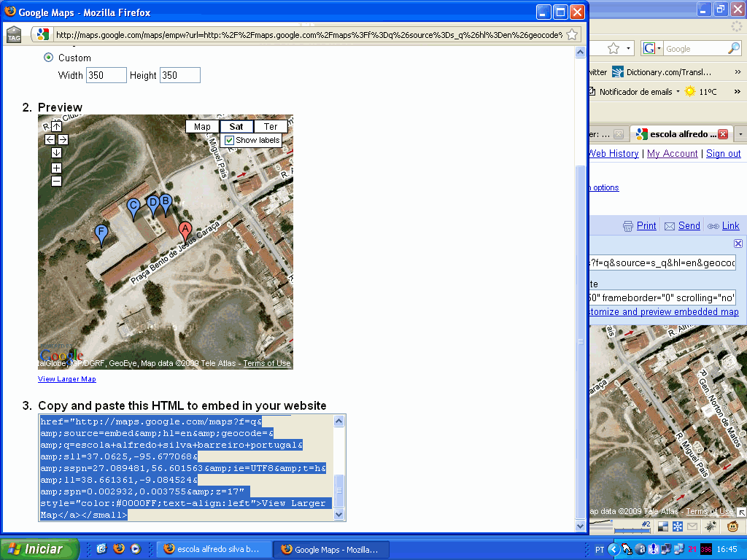Open My Account link
The image size is (747, 560).
tap(672, 153)
